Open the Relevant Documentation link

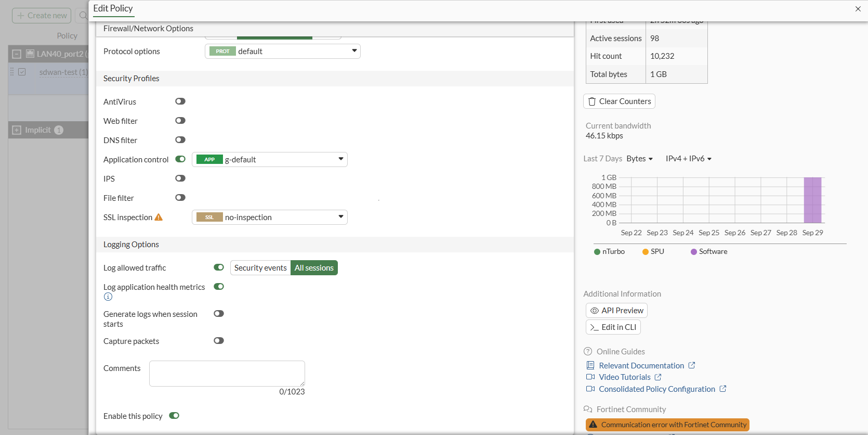pyautogui.click(x=641, y=366)
